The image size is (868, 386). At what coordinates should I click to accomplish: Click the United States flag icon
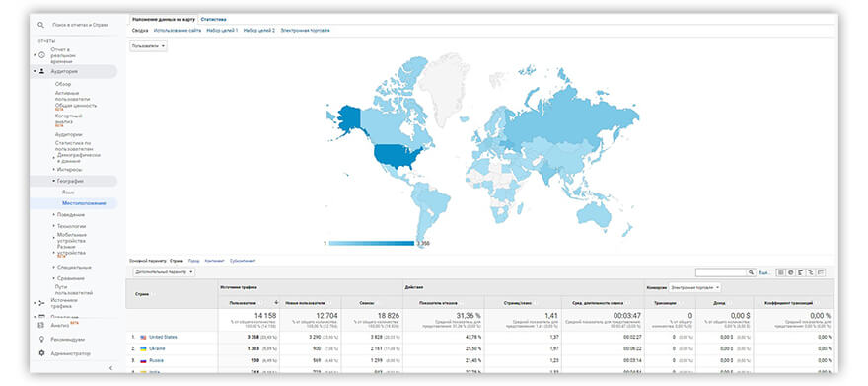point(143,337)
